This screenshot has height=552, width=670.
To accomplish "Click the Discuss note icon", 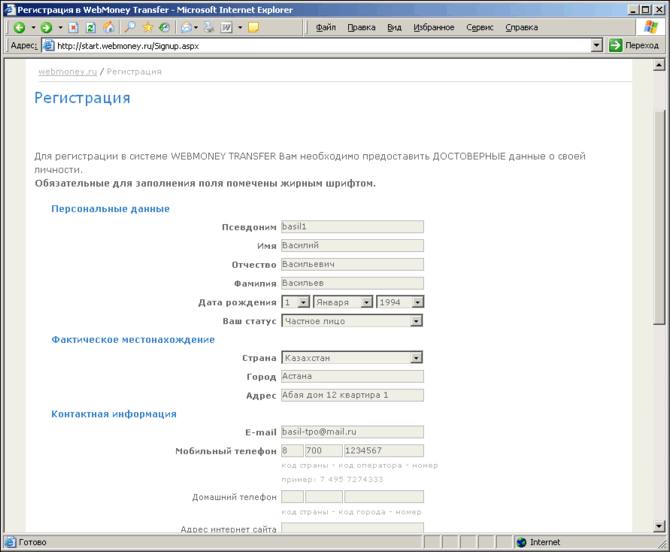I will pyautogui.click(x=254, y=28).
